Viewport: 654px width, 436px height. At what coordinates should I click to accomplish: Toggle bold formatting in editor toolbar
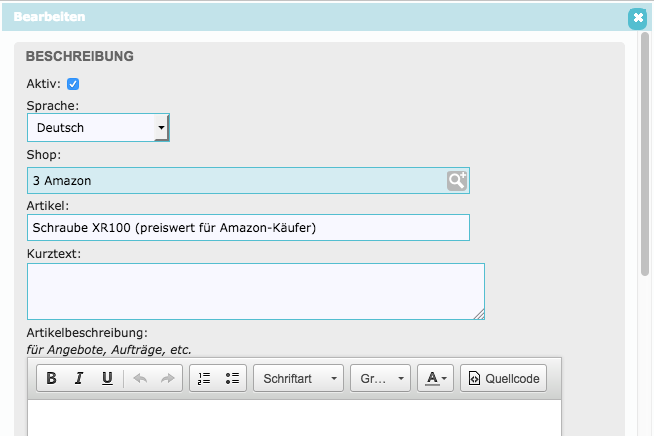(51, 378)
